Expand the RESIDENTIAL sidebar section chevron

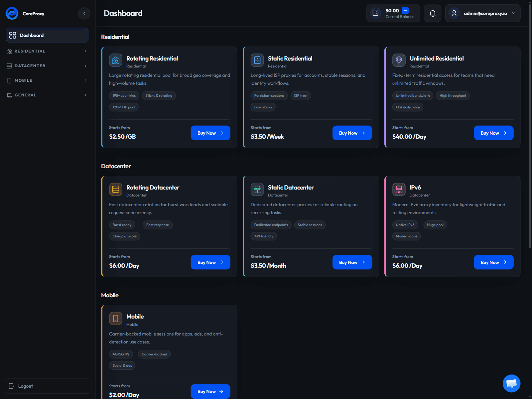[85, 51]
